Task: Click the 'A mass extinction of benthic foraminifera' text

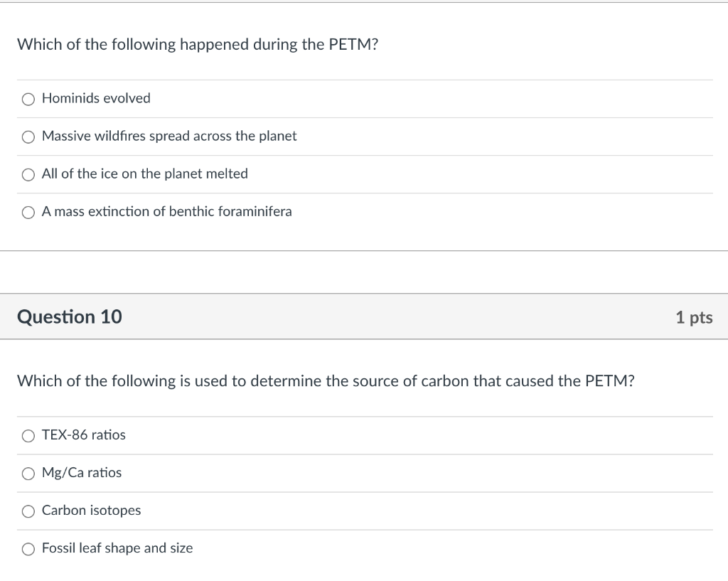Action: [167, 211]
